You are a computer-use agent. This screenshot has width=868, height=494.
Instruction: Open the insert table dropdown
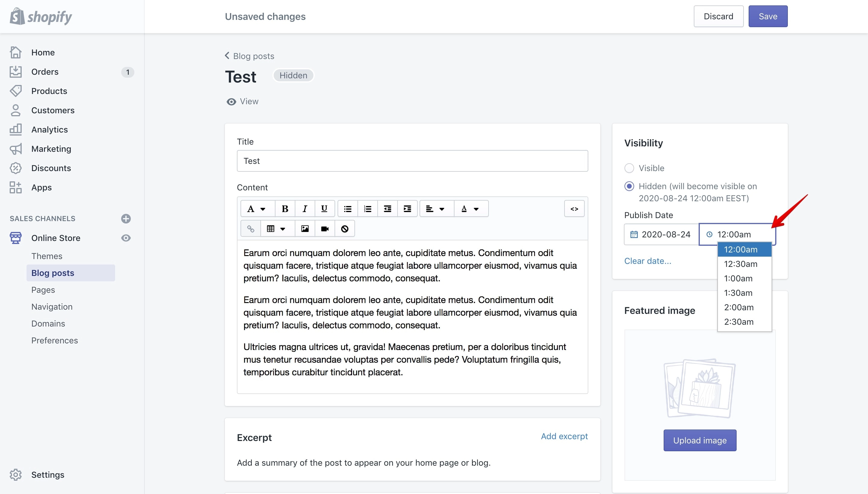[277, 229]
